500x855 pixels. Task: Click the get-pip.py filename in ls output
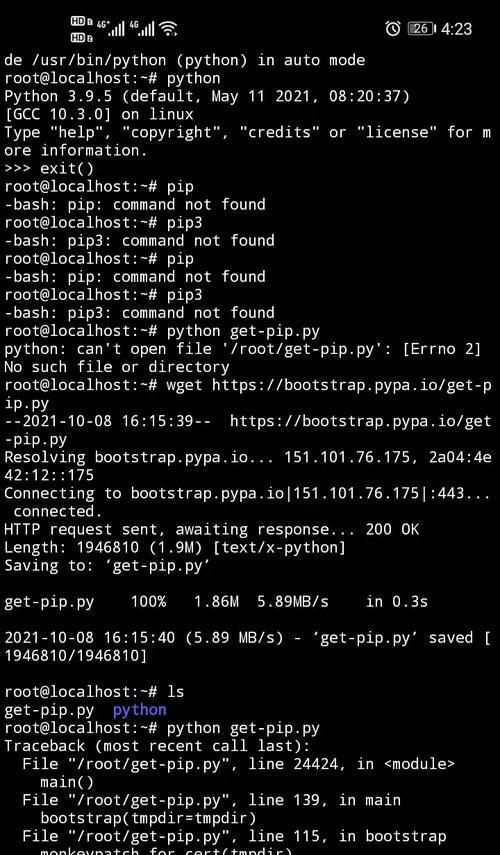tap(49, 710)
